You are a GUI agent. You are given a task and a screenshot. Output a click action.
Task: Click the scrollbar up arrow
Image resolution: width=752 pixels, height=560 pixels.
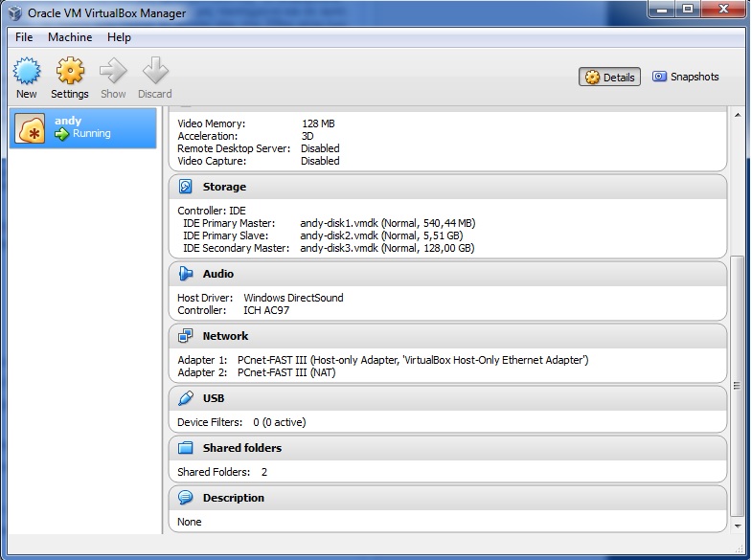click(x=738, y=115)
